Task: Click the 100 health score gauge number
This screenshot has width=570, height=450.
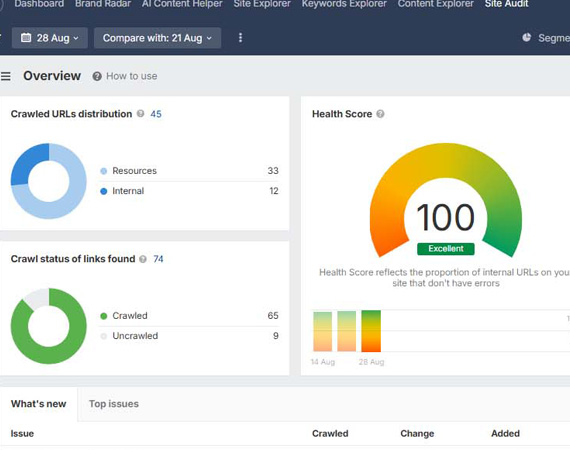Action: (x=445, y=217)
